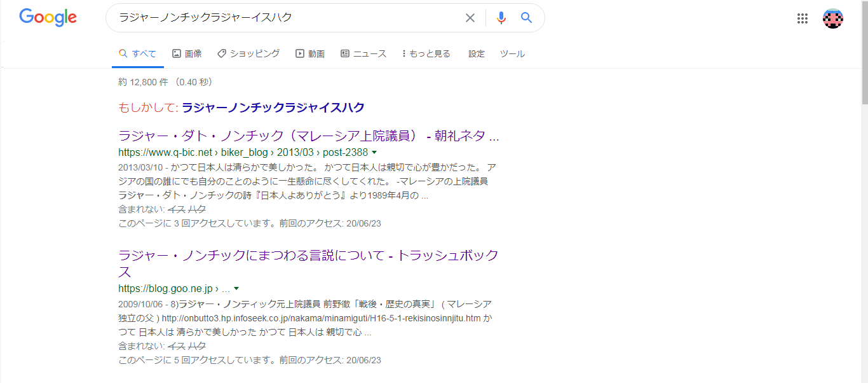Click the blog.goo.ne.jp URL text
This screenshot has height=383, width=868.
pyautogui.click(x=174, y=289)
